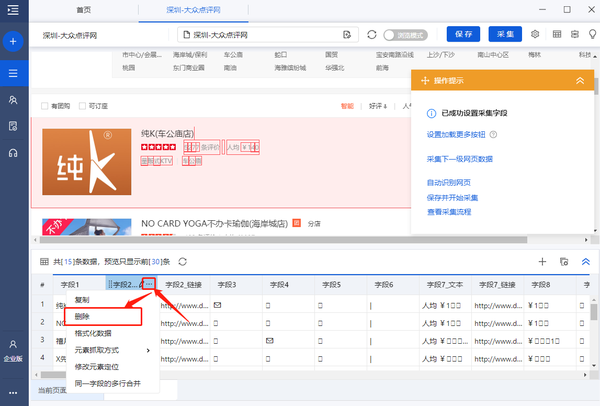The image size is (600, 406).
Task: Click the 保存并开始采集 link
Action: click(452, 197)
